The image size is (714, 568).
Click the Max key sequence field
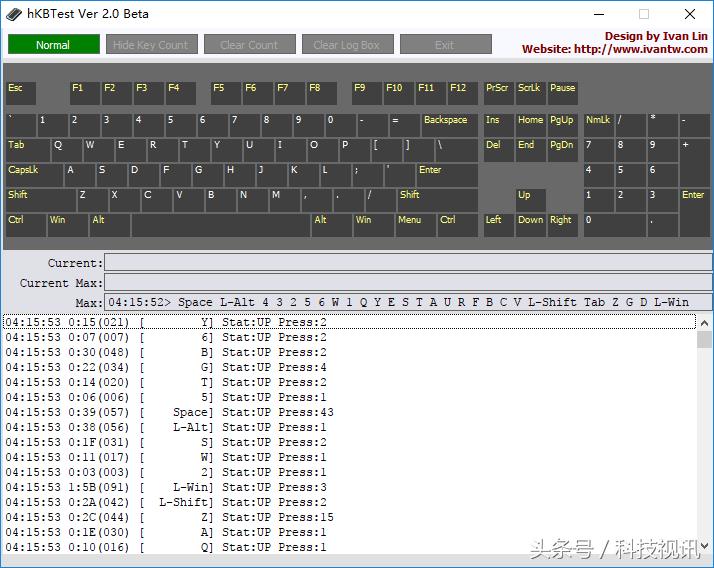[408, 302]
